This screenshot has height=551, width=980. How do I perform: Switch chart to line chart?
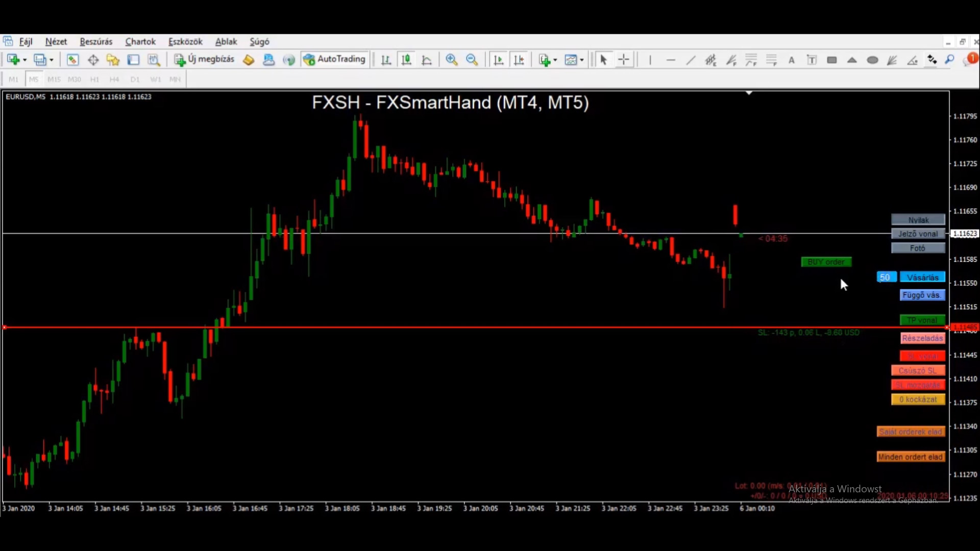click(427, 60)
